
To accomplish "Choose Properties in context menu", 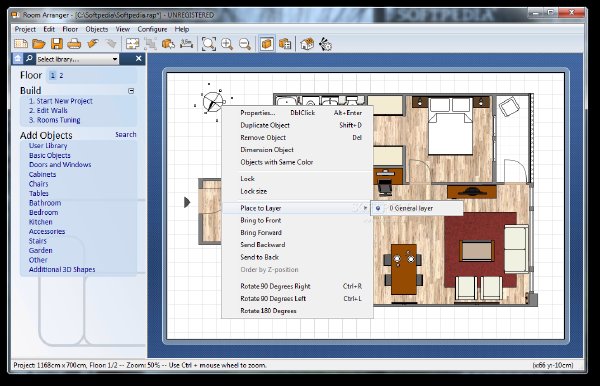I will tap(297, 113).
